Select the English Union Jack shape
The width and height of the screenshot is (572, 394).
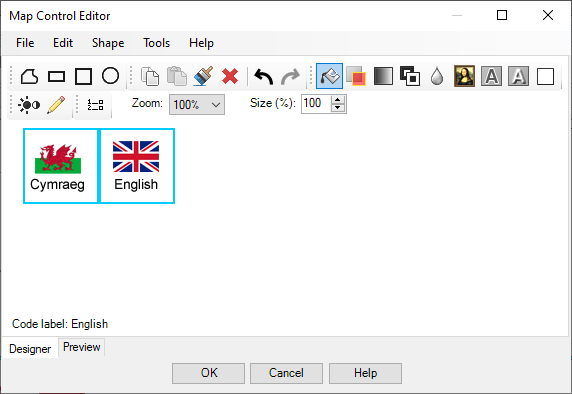click(136, 166)
